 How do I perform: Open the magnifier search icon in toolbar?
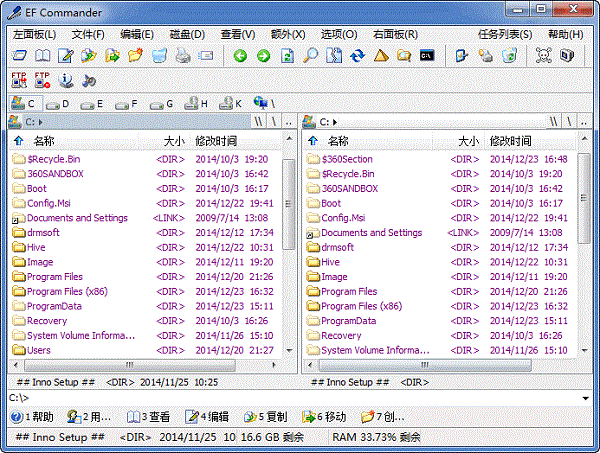click(x=311, y=56)
